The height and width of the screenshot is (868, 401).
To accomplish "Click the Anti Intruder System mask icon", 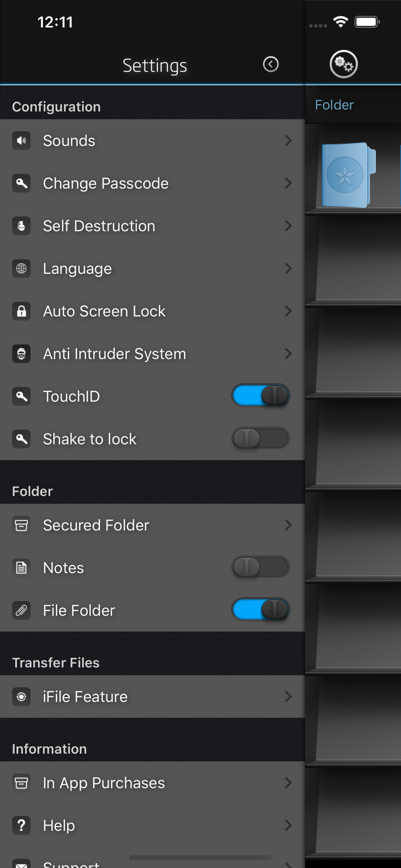I will pyautogui.click(x=21, y=354).
